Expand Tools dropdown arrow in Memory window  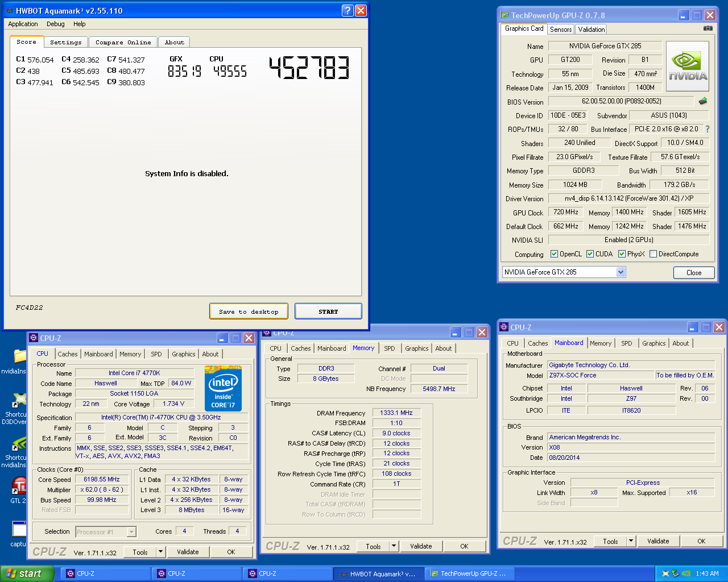click(394, 546)
